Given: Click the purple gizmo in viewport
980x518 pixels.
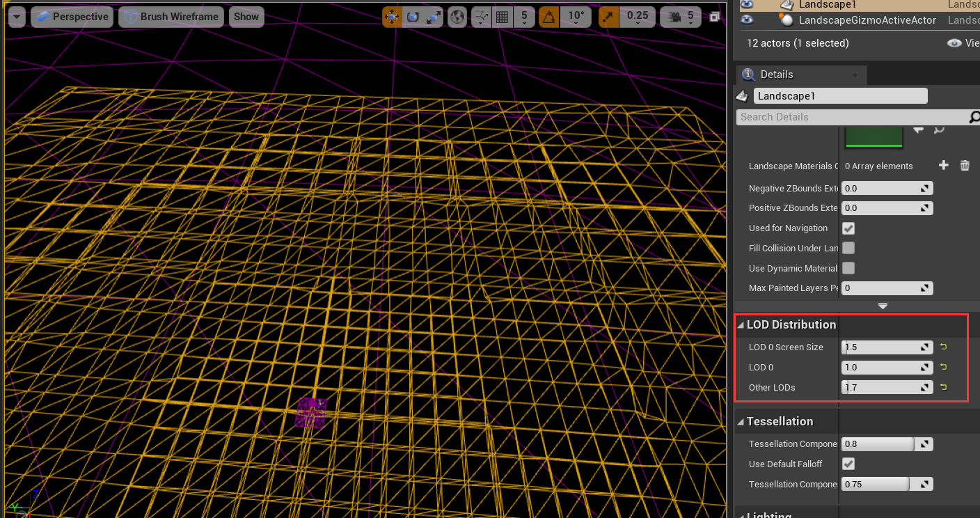Looking at the screenshot, I should click(311, 412).
